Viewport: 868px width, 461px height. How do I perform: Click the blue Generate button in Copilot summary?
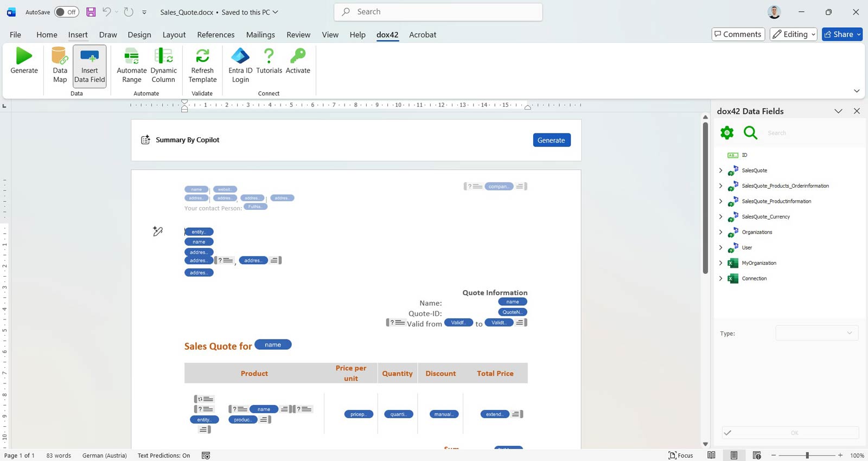pos(551,140)
